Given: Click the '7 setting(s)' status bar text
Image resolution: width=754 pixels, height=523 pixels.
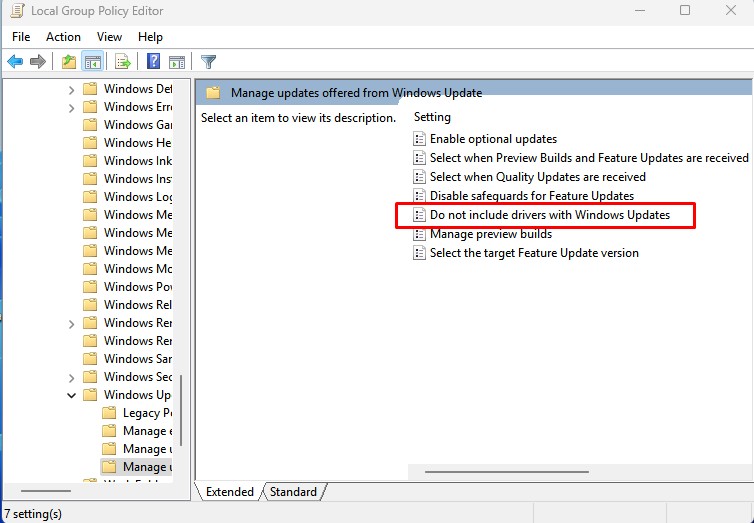Looking at the screenshot, I should pyautogui.click(x=33, y=514).
